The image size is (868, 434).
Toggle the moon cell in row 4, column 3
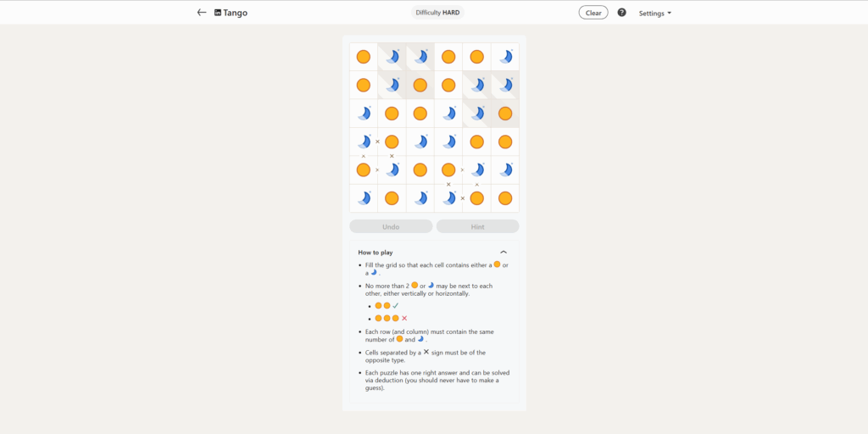(420, 142)
